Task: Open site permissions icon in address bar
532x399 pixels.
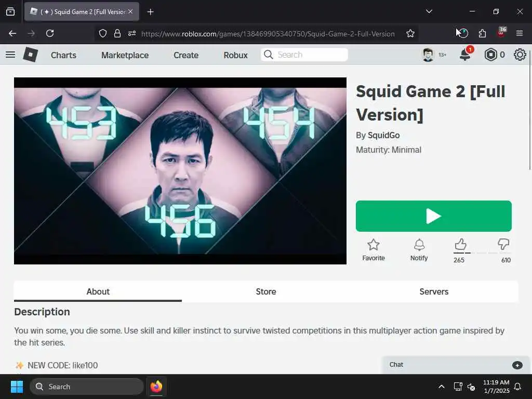Action: (x=132, y=33)
